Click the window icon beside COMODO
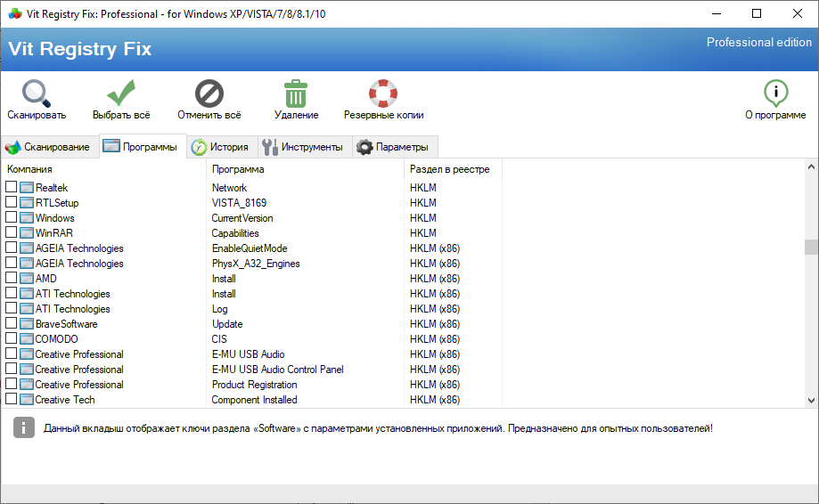Image resolution: width=819 pixels, height=504 pixels. (27, 338)
